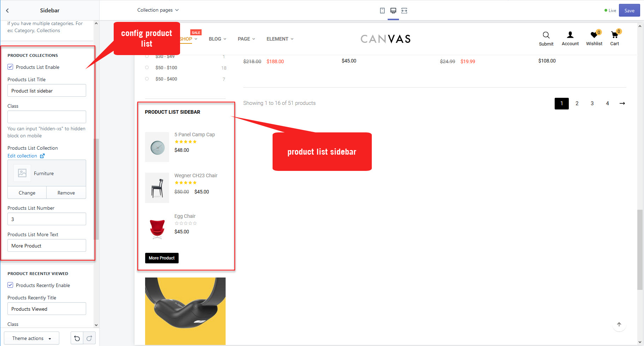The height and width of the screenshot is (346, 644).
Task: Expand the SHOP menu
Action: [188, 39]
